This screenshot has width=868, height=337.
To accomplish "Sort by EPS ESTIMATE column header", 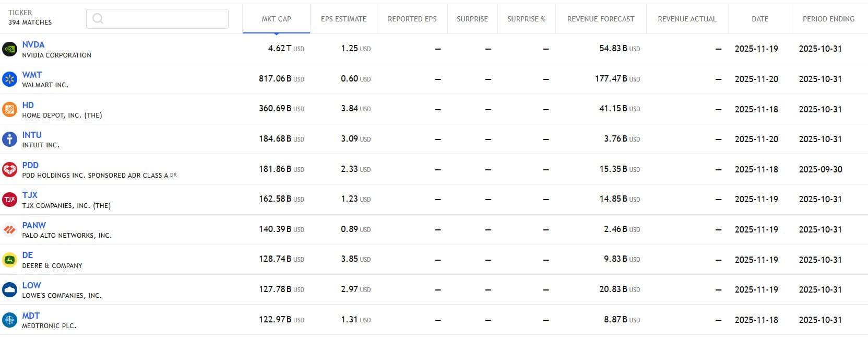I will pos(343,19).
